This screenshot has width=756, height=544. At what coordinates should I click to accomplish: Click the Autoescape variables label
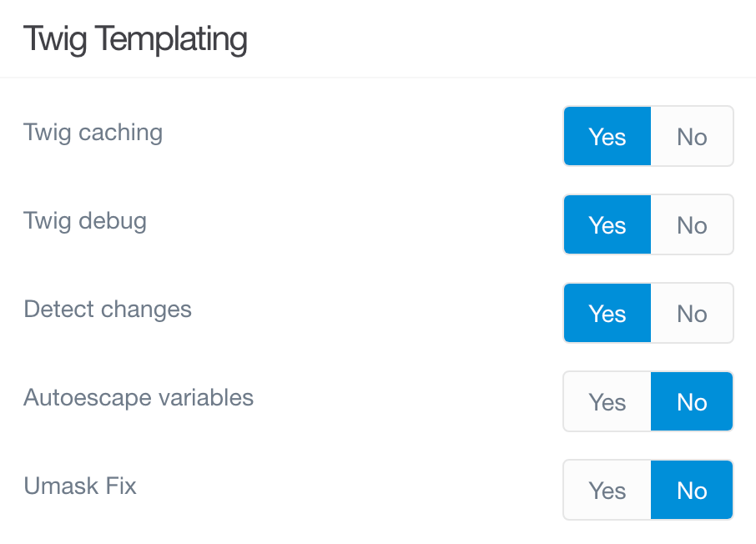pos(138,398)
